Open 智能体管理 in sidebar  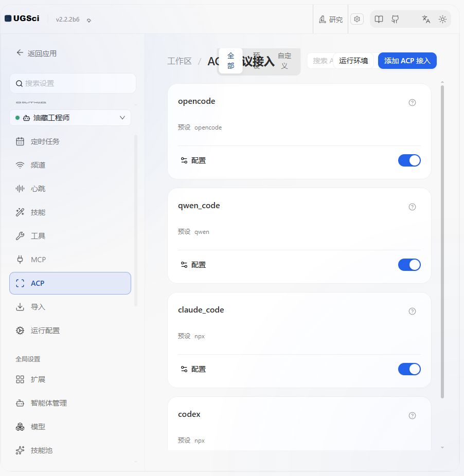pos(70,403)
